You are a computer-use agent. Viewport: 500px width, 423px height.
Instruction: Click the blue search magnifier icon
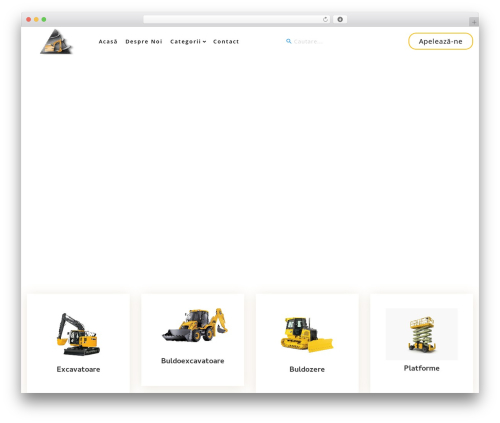(289, 41)
